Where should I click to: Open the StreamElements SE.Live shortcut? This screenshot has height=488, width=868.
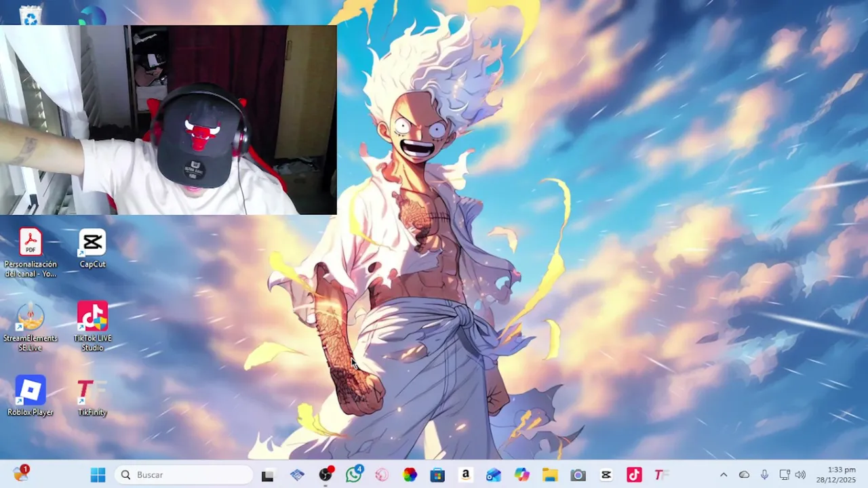tap(31, 327)
